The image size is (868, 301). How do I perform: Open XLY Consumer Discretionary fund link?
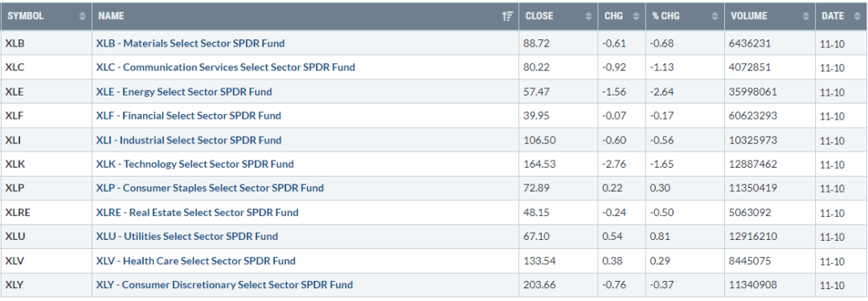click(x=224, y=285)
